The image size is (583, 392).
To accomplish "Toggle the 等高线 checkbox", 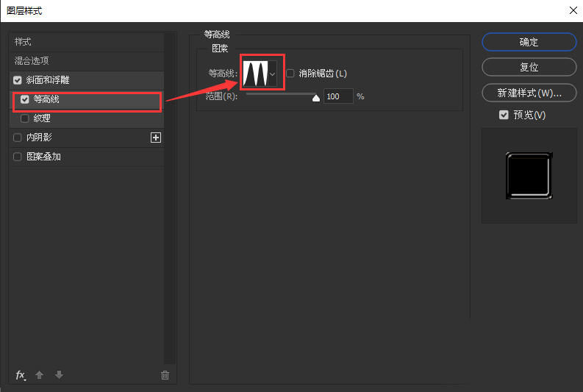I will 25,99.
